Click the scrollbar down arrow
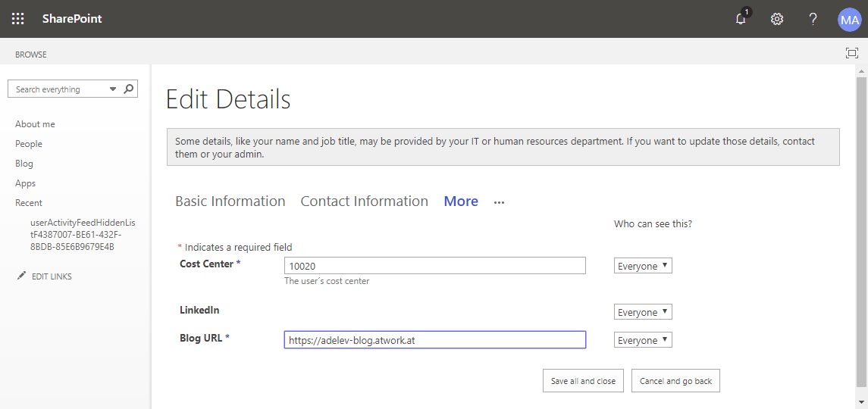 click(861, 401)
